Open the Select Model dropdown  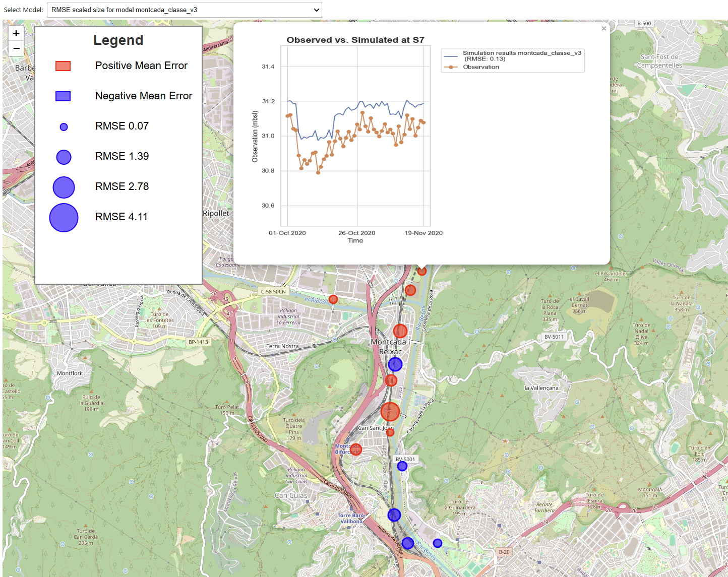(185, 10)
